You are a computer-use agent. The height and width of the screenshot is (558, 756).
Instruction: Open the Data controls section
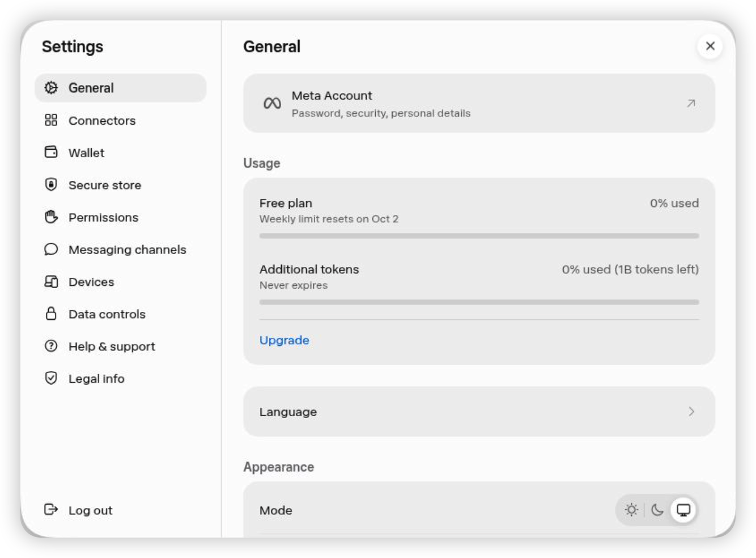[x=120, y=314]
